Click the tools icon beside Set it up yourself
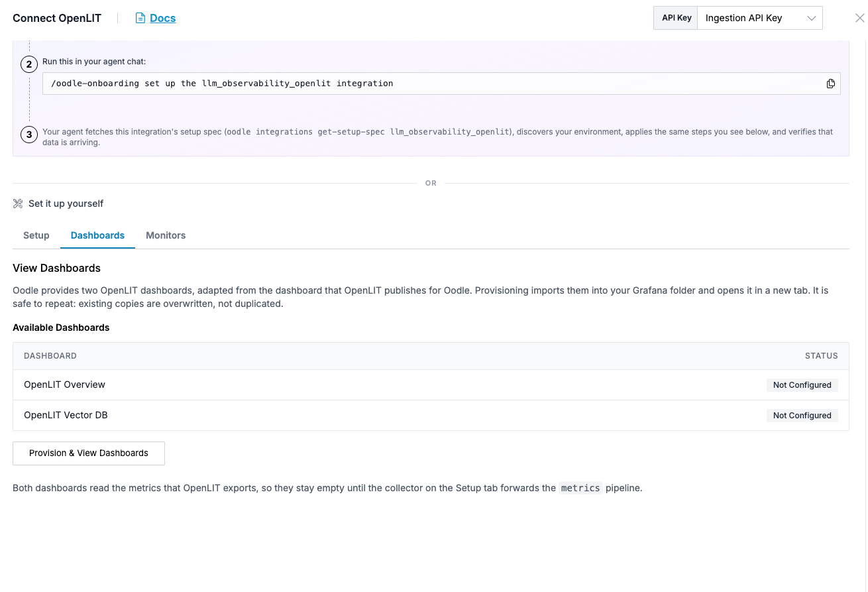The height and width of the screenshot is (592, 868). (x=18, y=204)
